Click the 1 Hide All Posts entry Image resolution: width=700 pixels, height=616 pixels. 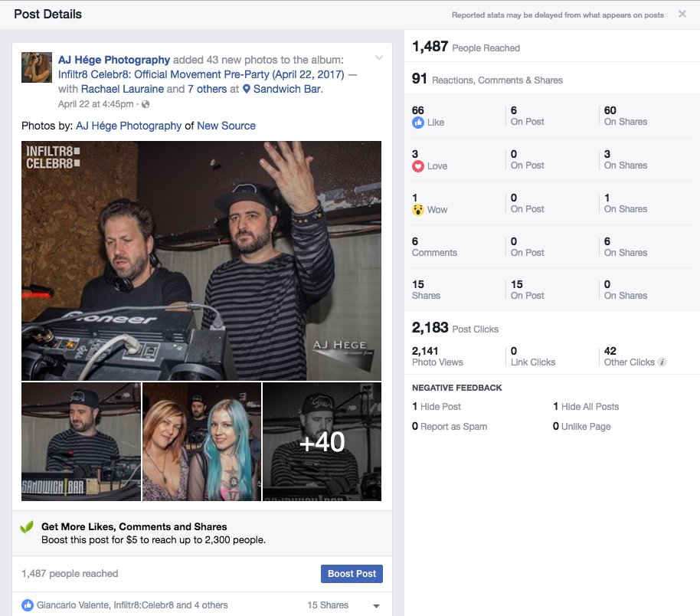[586, 407]
